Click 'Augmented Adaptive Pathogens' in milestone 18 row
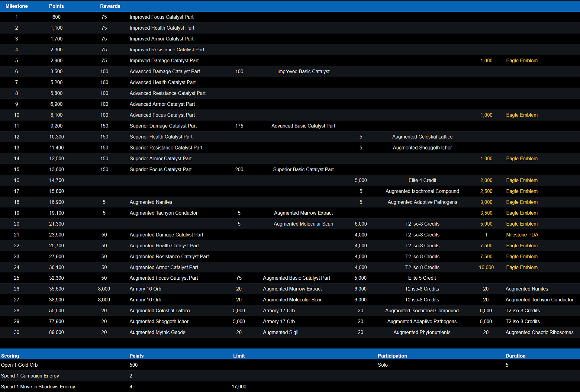 click(x=422, y=202)
